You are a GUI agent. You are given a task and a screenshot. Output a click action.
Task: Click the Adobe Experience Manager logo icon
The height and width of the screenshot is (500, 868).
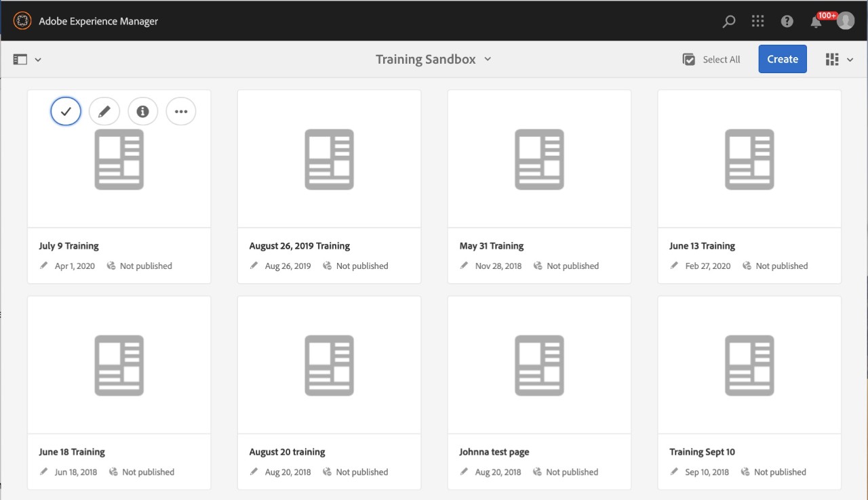tap(22, 21)
